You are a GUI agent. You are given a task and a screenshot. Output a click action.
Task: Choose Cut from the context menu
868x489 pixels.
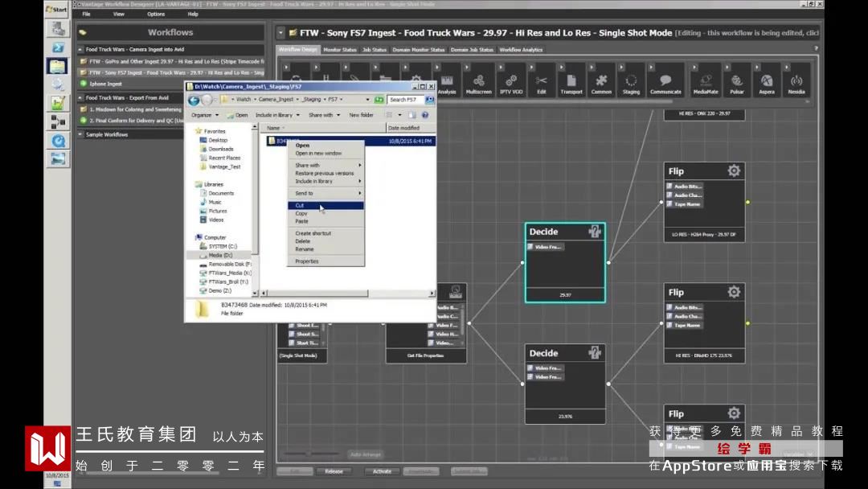pos(325,205)
